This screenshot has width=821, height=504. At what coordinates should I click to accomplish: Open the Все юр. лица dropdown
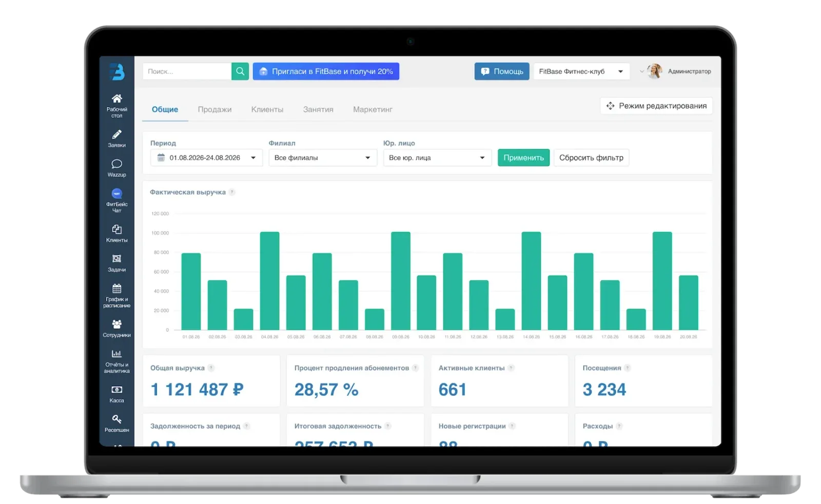coord(437,158)
